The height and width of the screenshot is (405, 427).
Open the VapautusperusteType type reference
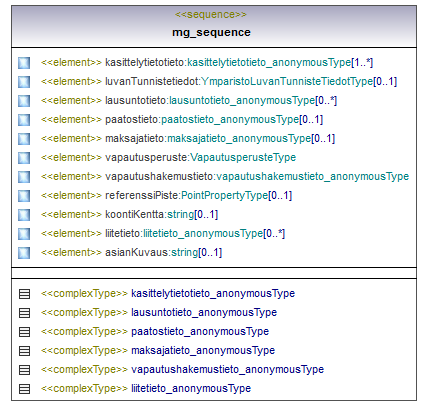243,157
